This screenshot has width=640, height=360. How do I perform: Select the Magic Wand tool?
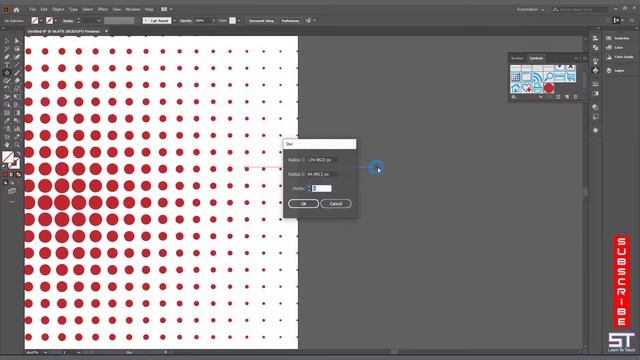[7, 49]
